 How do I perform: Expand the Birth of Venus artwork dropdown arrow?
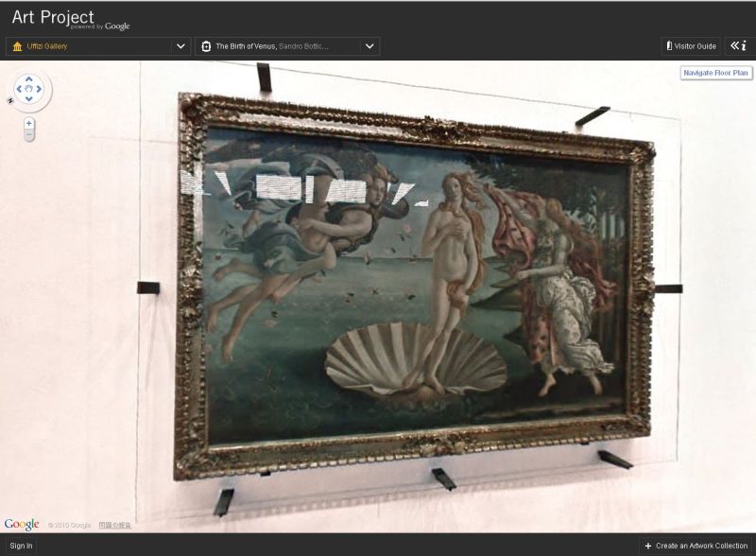coord(369,46)
